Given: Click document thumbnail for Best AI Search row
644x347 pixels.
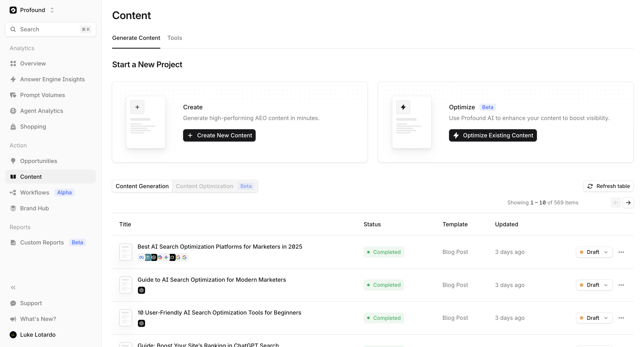Looking at the screenshot, I should [x=126, y=252].
